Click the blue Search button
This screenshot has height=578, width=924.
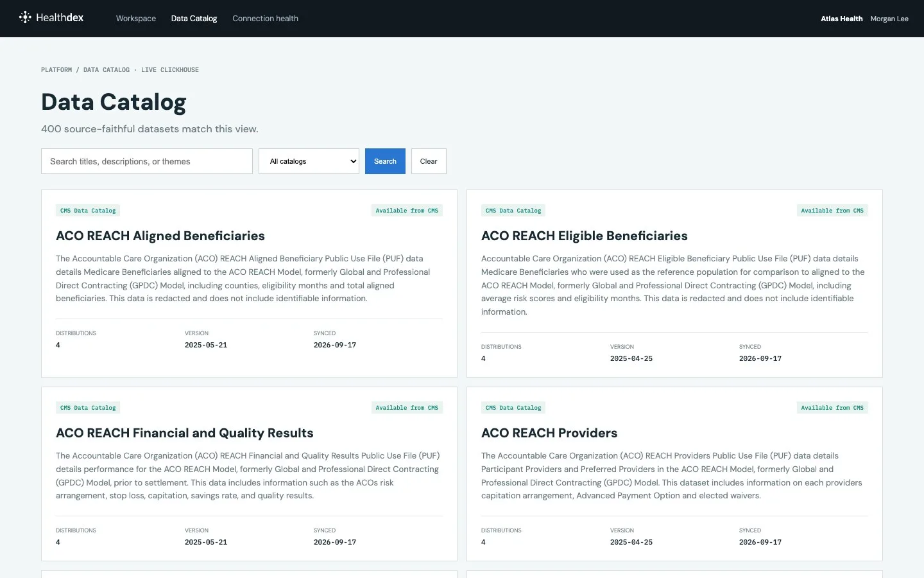coord(385,161)
